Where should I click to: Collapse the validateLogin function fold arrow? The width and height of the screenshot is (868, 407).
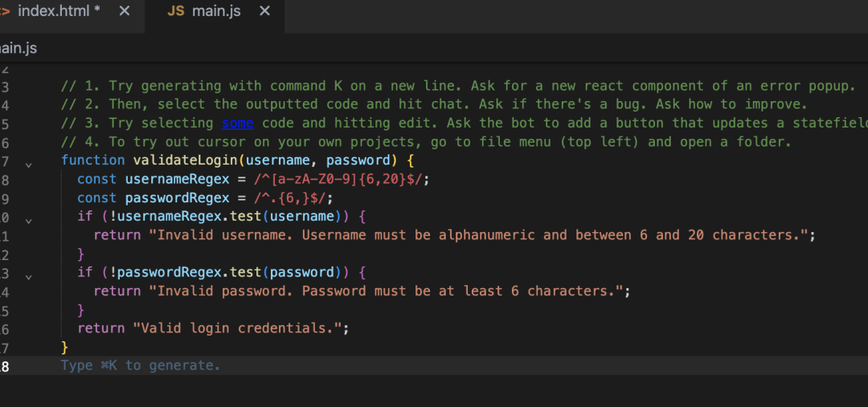point(29,164)
